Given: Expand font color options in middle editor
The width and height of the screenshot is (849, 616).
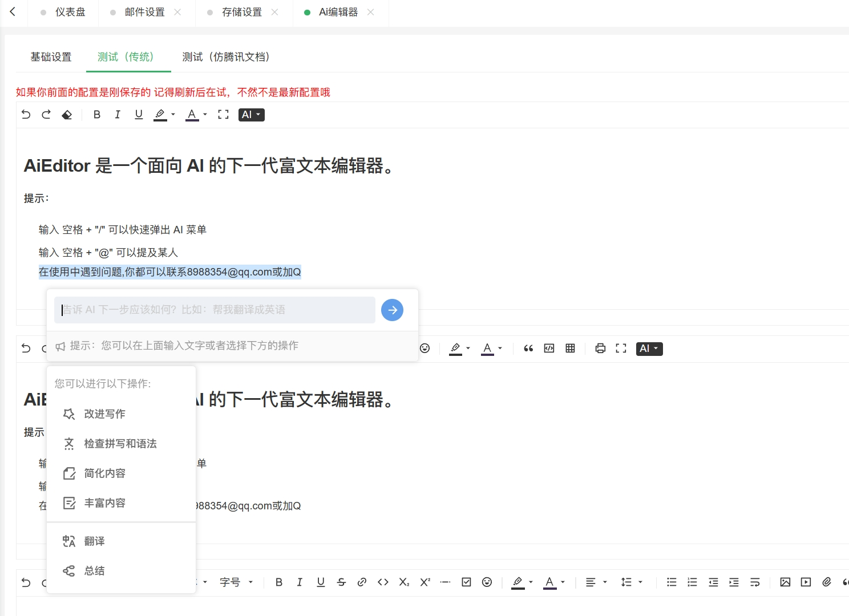Looking at the screenshot, I should (500, 348).
